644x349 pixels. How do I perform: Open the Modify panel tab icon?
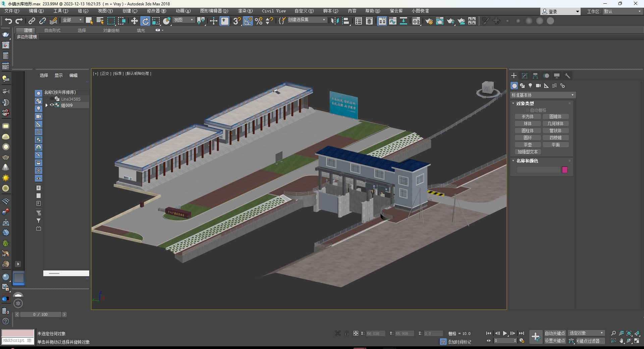click(525, 76)
